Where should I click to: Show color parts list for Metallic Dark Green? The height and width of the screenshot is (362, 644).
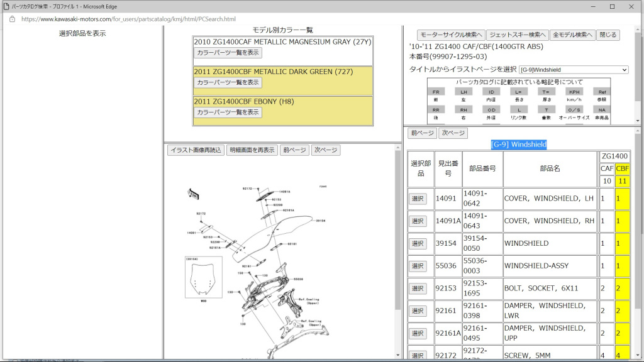(228, 82)
